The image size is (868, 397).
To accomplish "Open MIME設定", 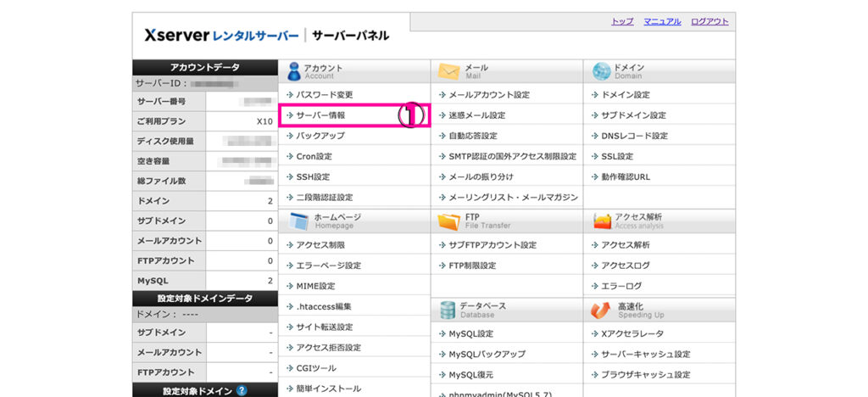I will point(315,286).
